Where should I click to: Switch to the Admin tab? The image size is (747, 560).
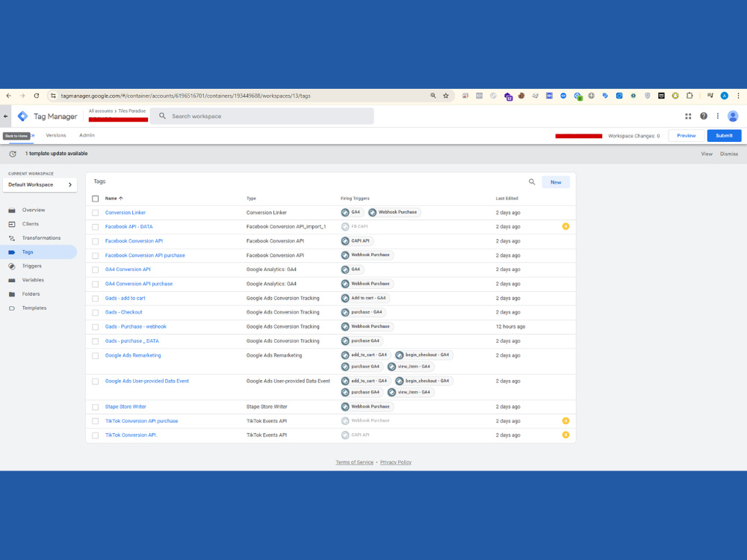tap(87, 135)
